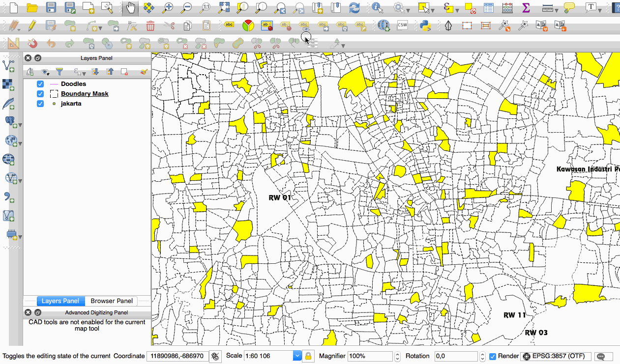Hide the Boundary Mask layer
This screenshot has width=620, height=364.
pos(40,94)
